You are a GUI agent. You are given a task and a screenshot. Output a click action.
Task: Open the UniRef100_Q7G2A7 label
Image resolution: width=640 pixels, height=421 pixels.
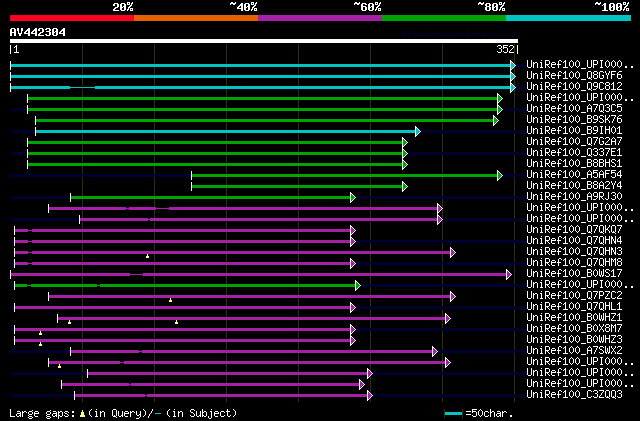point(574,142)
